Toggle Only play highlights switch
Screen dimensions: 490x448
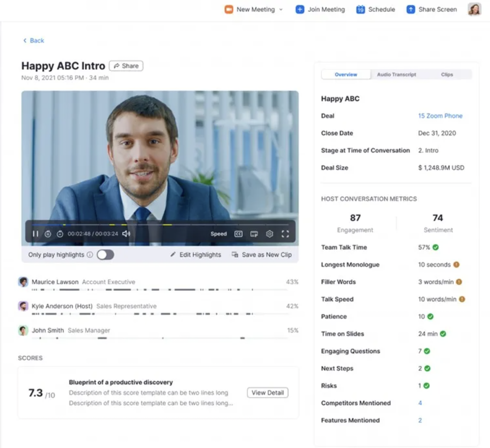(105, 255)
